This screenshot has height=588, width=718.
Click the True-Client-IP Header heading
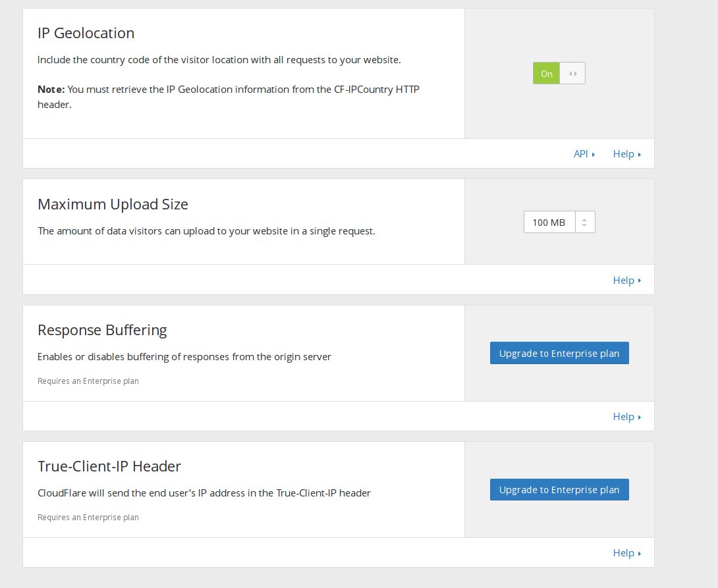[109, 466]
